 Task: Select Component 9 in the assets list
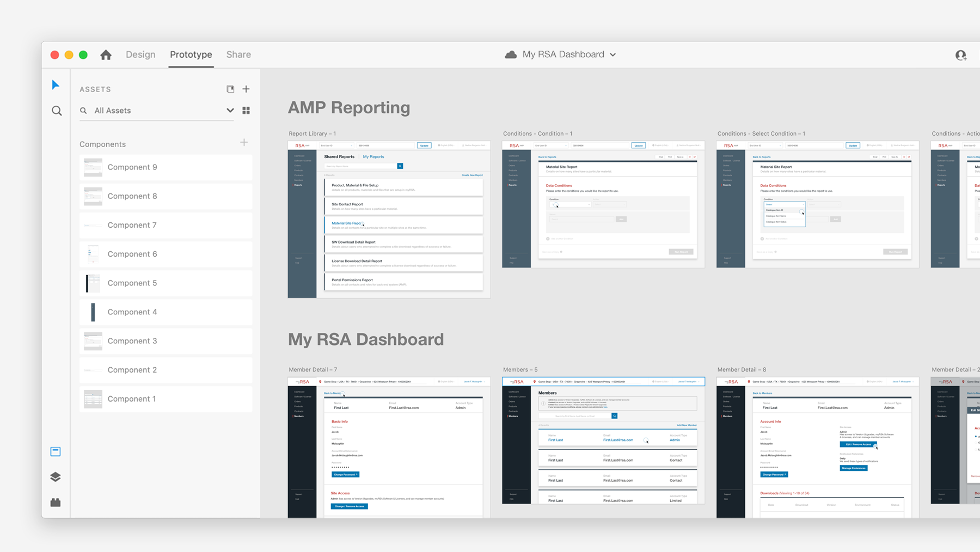click(166, 167)
